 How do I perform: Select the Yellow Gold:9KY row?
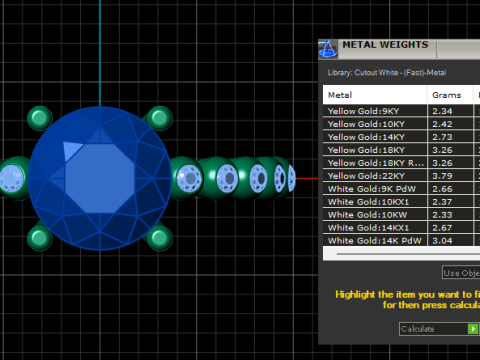point(401,111)
